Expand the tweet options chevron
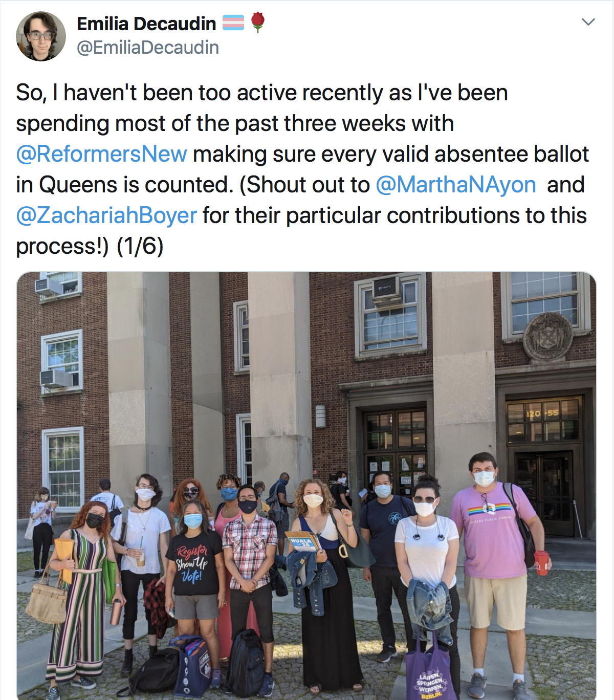This screenshot has height=700, width=614. (x=588, y=22)
